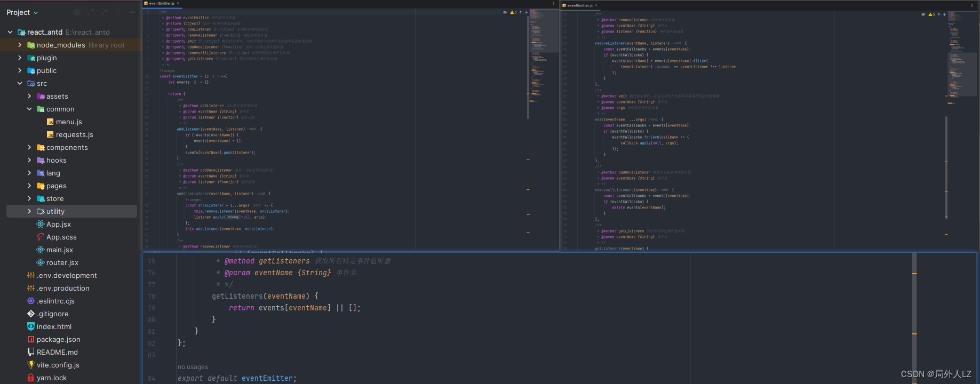Open the Project view dropdown
The height and width of the screenshot is (384, 980).
click(22, 12)
